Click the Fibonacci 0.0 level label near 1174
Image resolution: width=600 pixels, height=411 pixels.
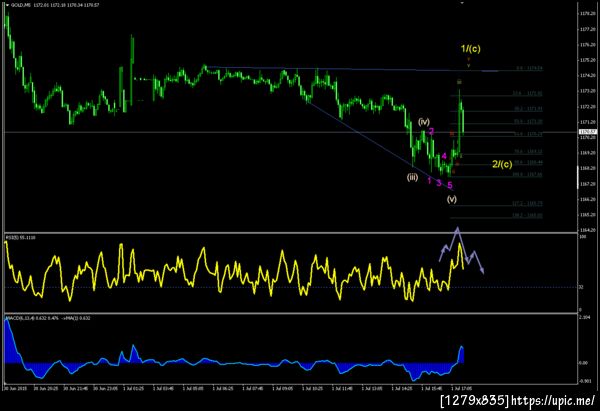[530, 68]
